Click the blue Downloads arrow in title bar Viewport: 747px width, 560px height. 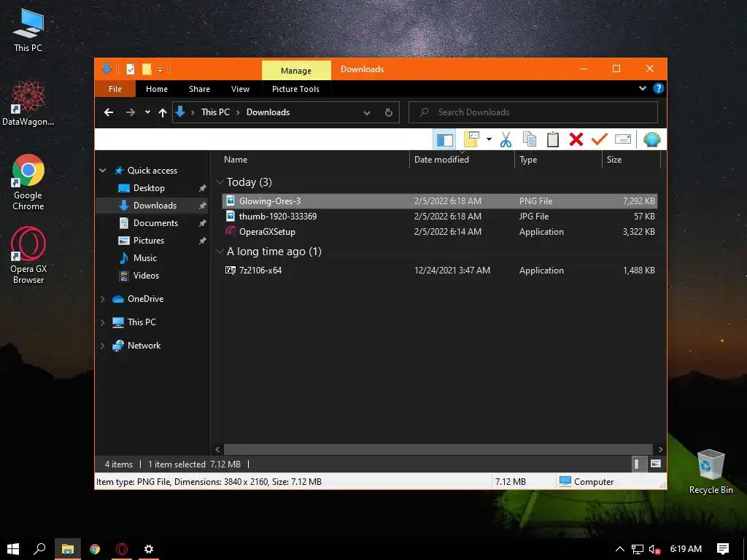point(107,69)
